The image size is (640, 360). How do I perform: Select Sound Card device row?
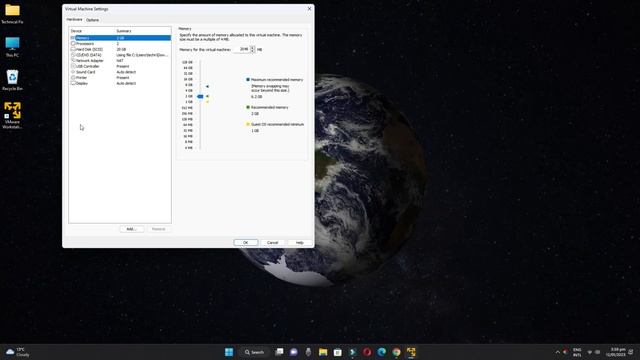point(120,72)
